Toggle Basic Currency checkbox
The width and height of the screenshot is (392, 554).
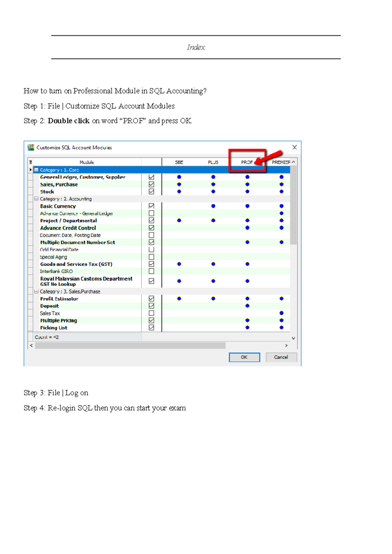pos(151,206)
